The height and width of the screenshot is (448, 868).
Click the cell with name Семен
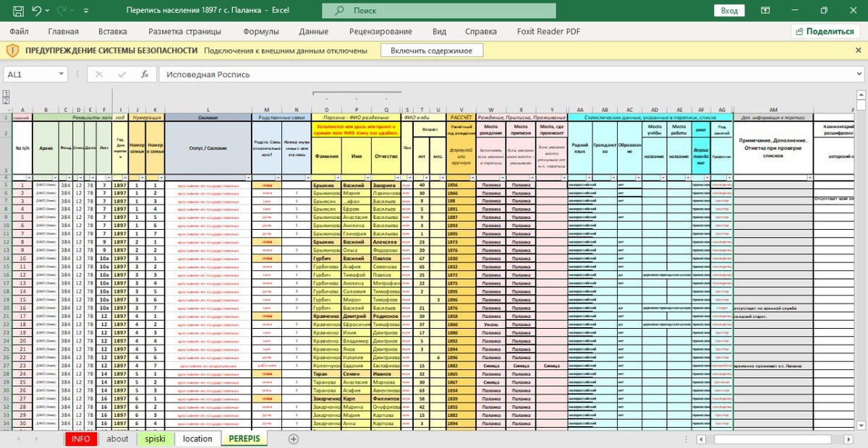(x=354, y=374)
